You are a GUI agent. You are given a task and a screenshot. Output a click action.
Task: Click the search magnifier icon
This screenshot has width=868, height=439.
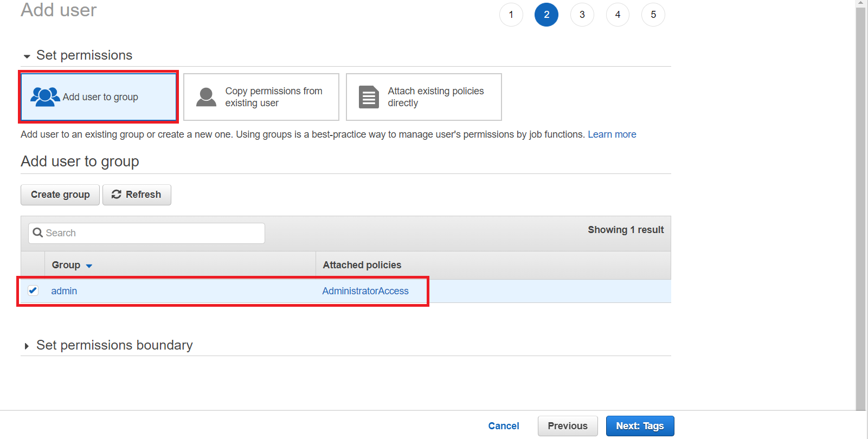click(38, 233)
